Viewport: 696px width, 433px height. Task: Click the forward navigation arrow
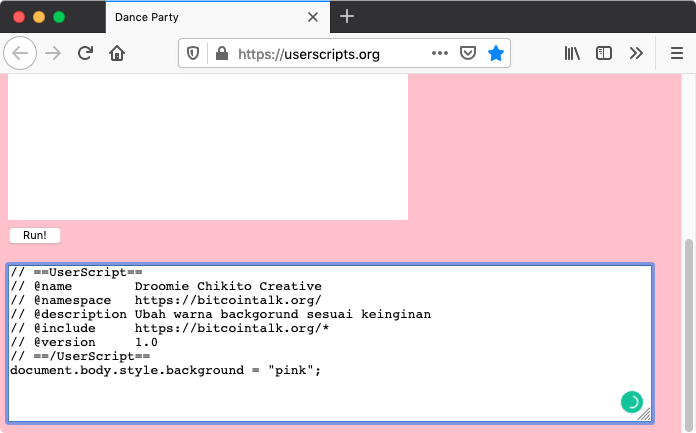53,53
